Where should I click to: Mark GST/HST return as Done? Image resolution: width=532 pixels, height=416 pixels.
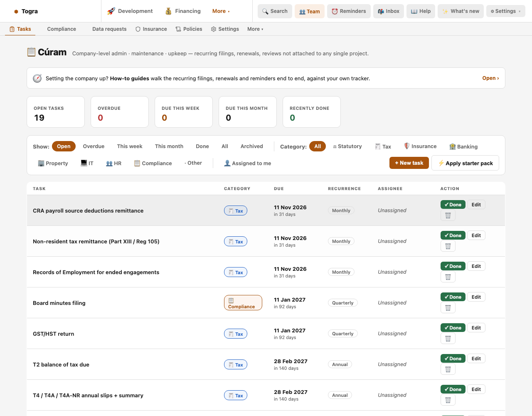click(x=453, y=328)
